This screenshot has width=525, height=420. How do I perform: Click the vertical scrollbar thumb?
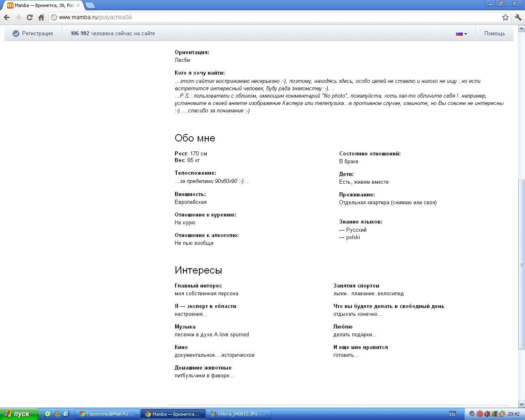(522, 265)
